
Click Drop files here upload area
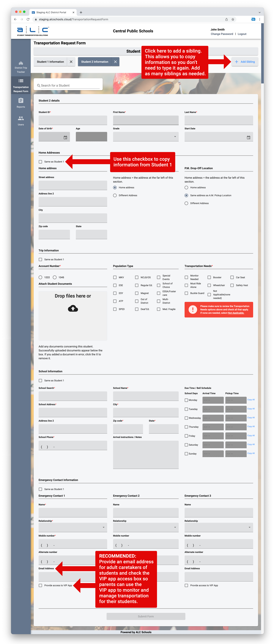73,316
